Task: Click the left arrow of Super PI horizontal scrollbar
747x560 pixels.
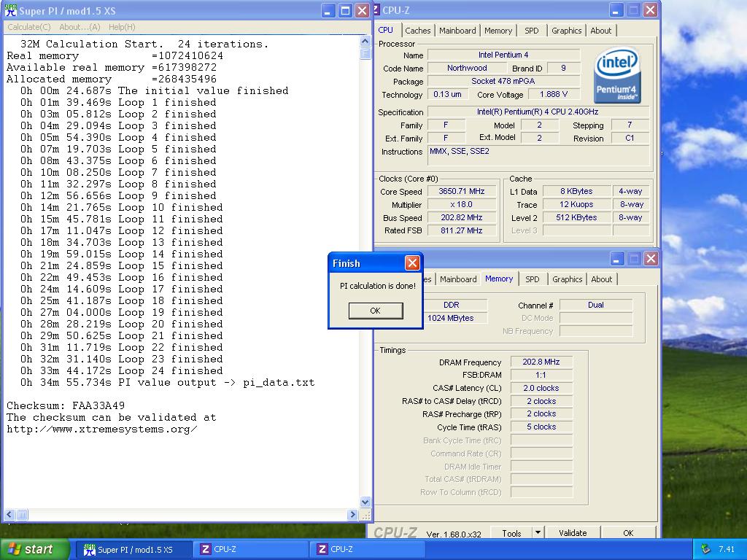Action: (9, 514)
